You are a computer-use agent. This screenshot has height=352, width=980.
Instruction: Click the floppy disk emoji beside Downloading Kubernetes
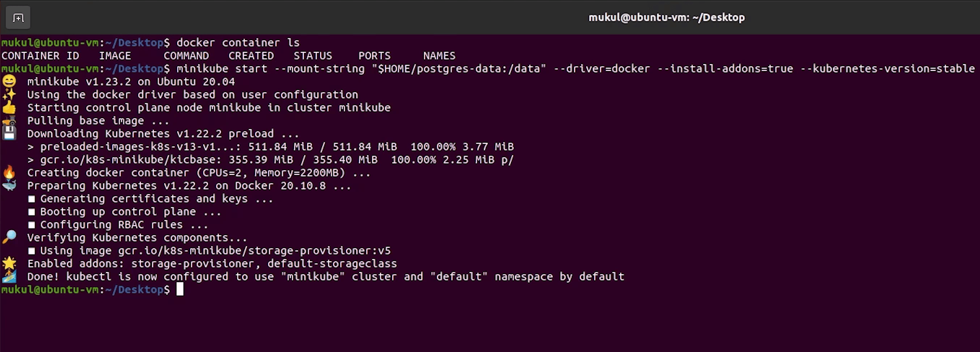[x=9, y=133]
